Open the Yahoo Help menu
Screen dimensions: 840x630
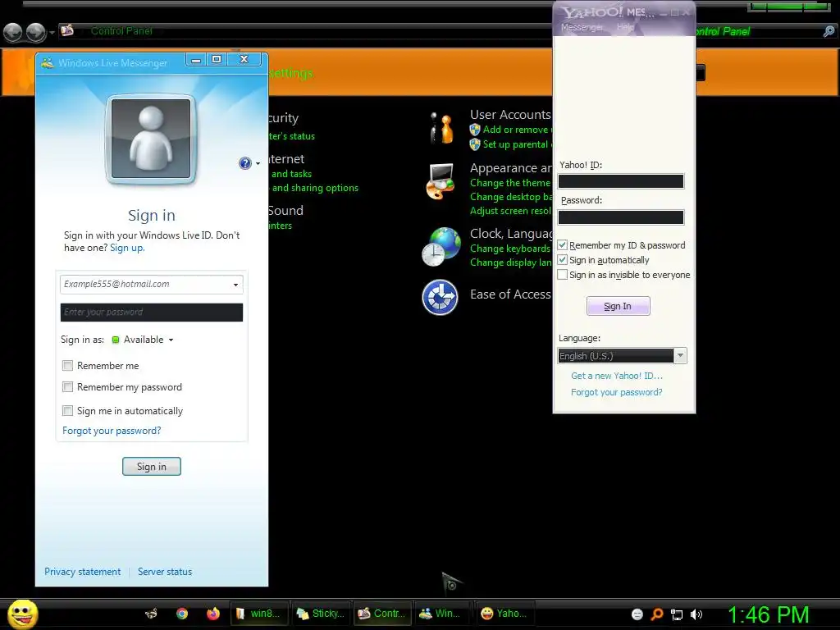tap(625, 27)
